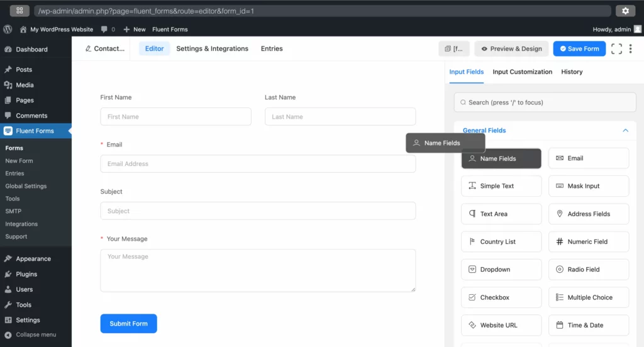Open Media library in sidebar

36,85
